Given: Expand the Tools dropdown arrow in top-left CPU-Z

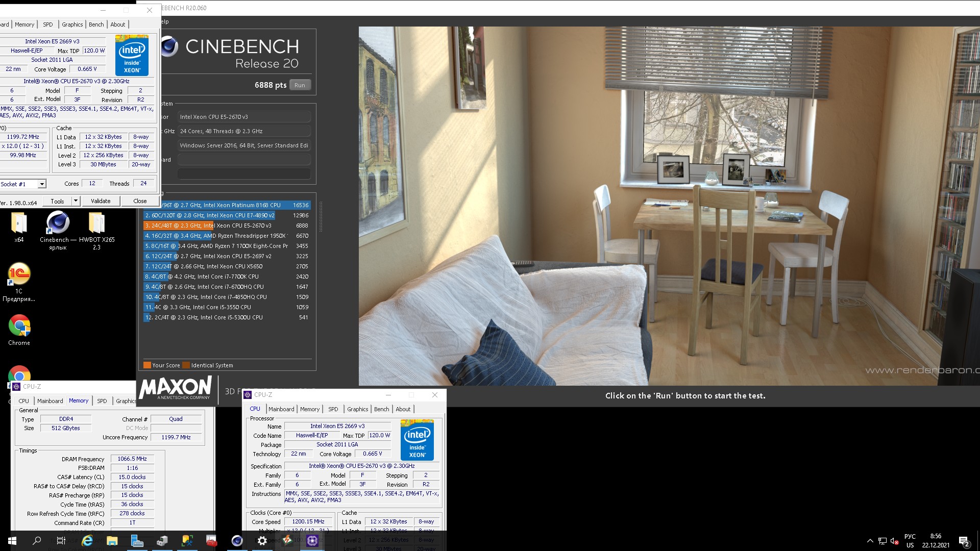Looking at the screenshot, I should tap(76, 201).
